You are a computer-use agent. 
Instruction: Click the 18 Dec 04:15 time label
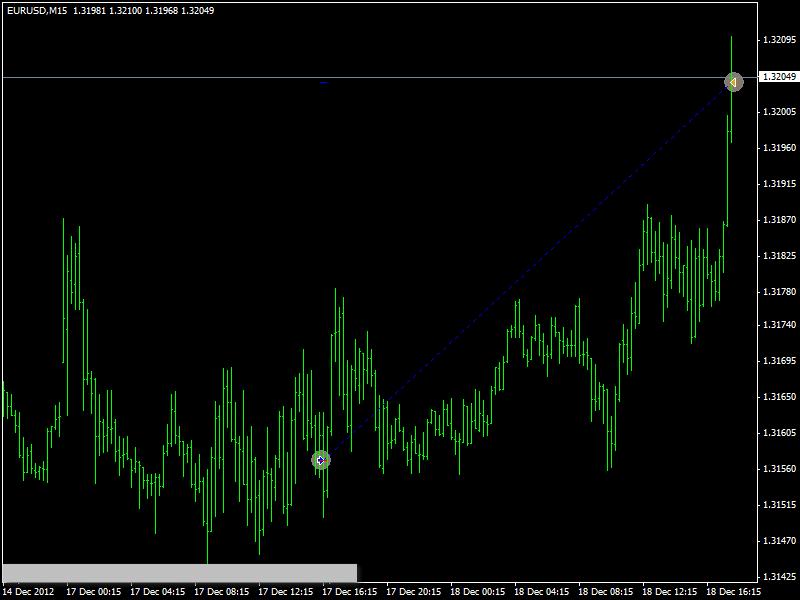[x=542, y=592]
